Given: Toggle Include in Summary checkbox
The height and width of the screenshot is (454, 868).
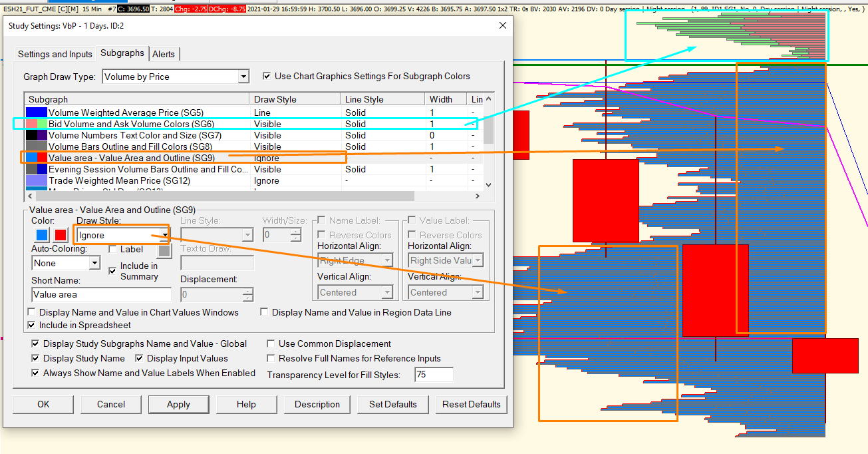Looking at the screenshot, I should click(113, 271).
